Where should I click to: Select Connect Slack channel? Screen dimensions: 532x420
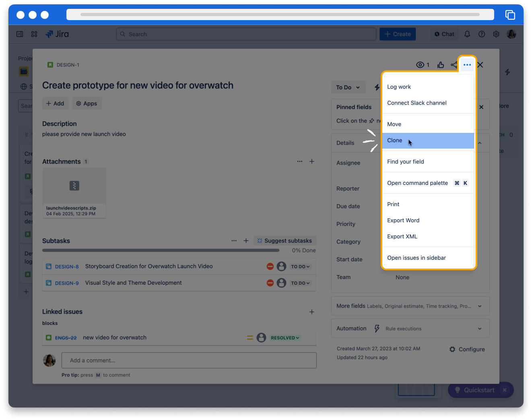[x=428, y=103]
